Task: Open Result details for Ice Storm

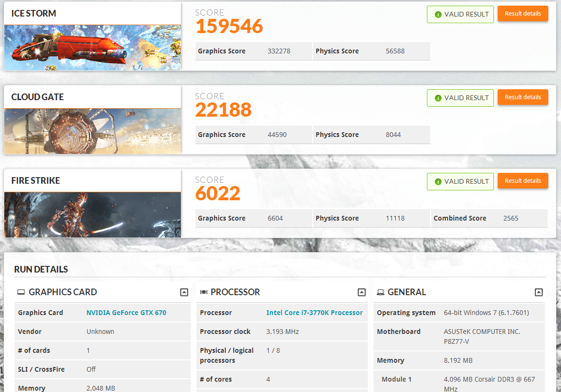Action: (523, 14)
